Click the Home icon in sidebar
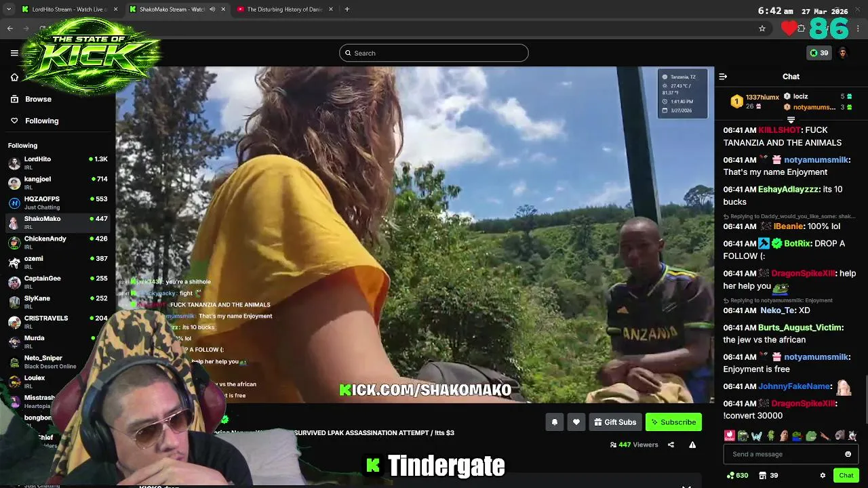Viewport: 868px width, 488px height. 14,77
